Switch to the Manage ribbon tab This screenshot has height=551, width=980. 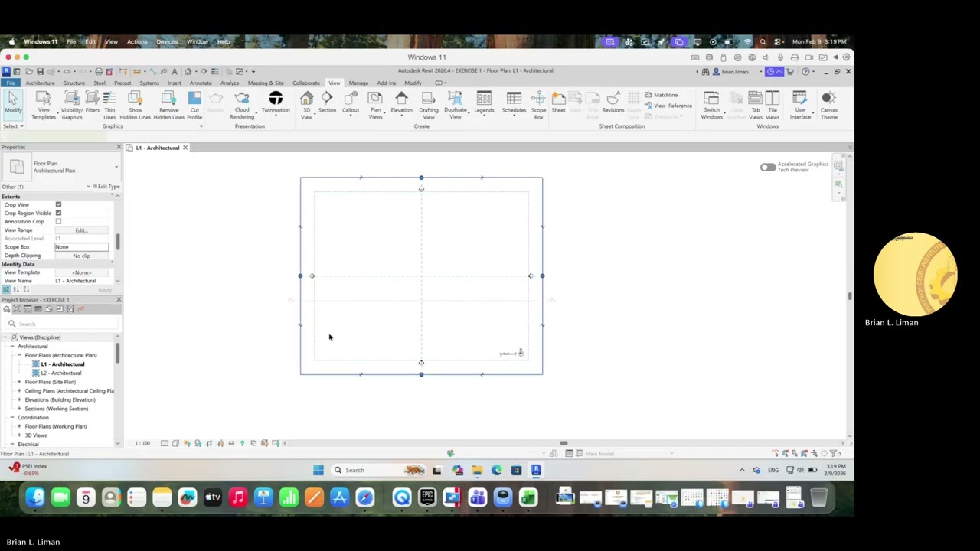click(x=358, y=83)
